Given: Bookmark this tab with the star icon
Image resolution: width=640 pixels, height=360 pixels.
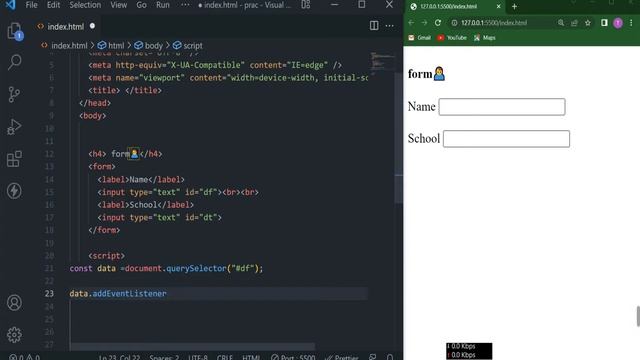Looking at the screenshot, I should (588, 23).
